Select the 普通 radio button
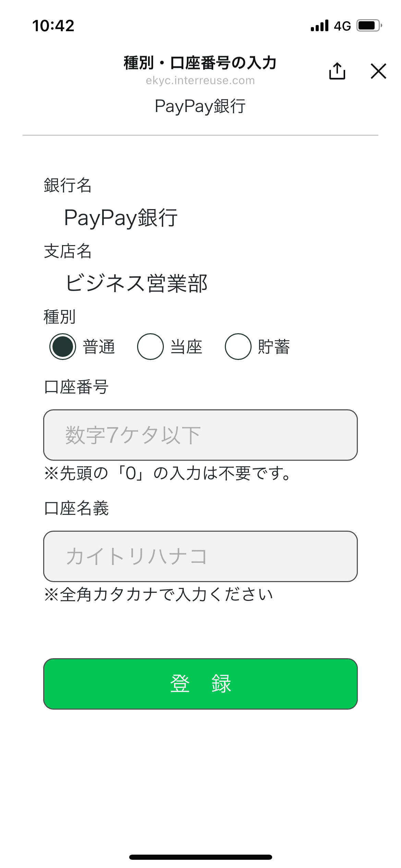This screenshot has width=401, height=868. click(x=62, y=347)
